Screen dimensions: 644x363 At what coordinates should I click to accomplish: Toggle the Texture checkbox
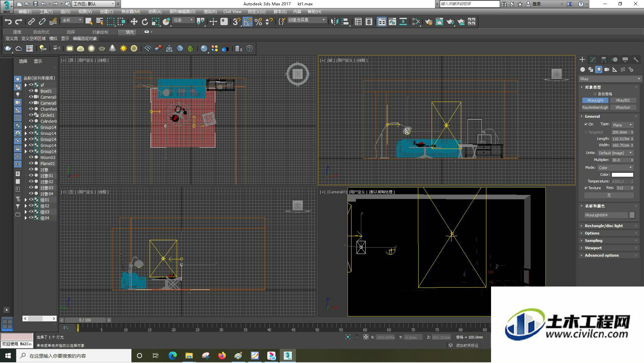586,188
